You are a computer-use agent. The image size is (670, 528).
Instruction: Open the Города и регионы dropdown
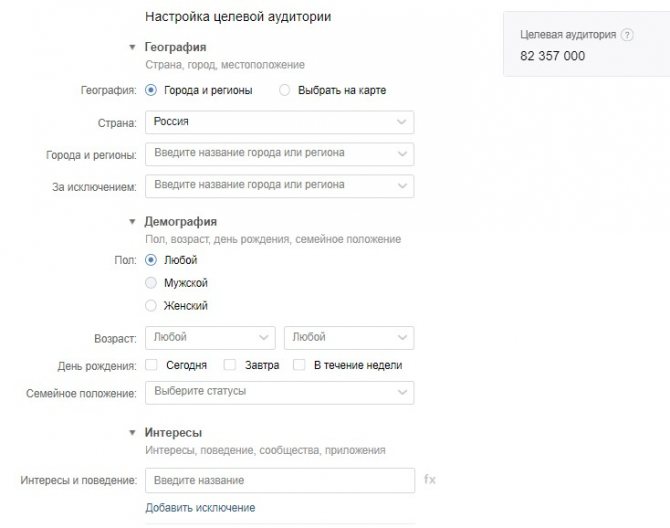(x=279, y=154)
